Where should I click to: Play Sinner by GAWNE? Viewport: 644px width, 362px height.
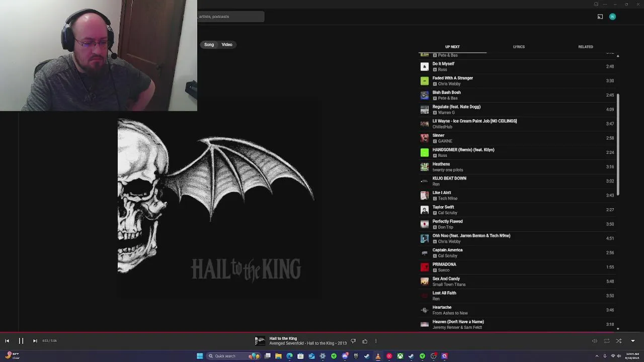point(517,138)
